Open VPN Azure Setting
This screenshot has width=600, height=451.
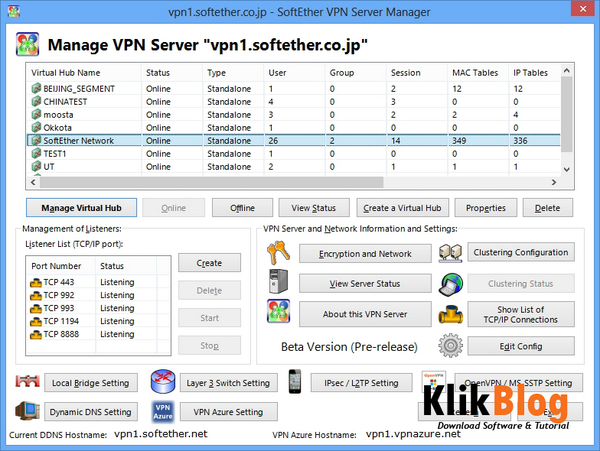[x=228, y=412]
